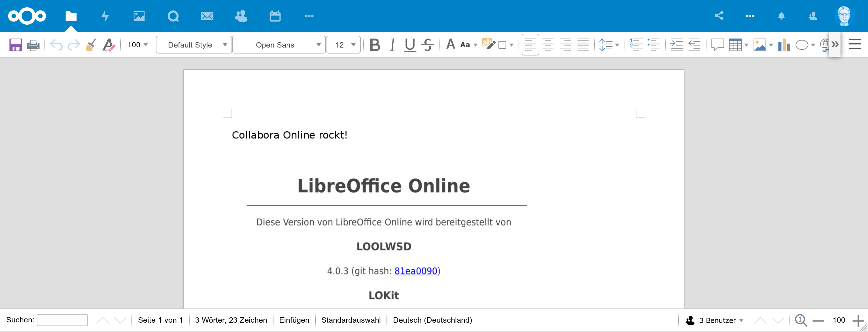The height and width of the screenshot is (332, 868).
Task: Zoom out with the minus button
Action: coord(818,321)
